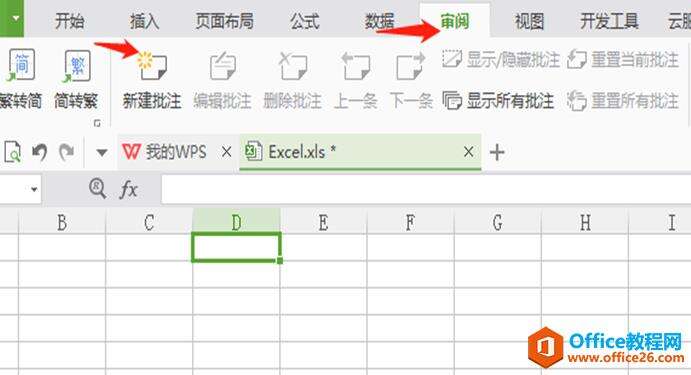
Task: Expand the Chinese conversion group dialog launcher
Action: click(97, 123)
